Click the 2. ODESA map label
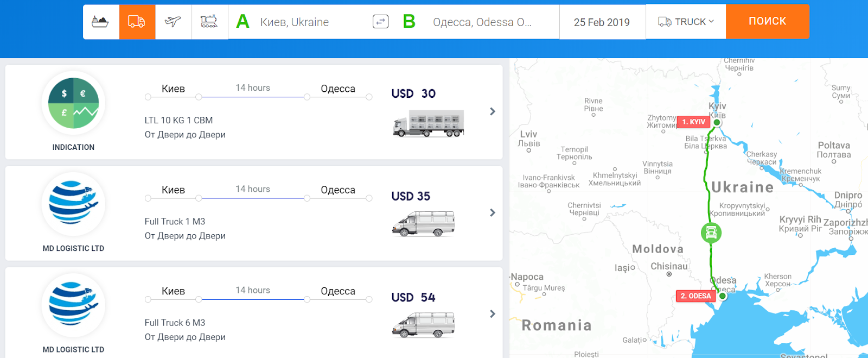 tap(695, 296)
